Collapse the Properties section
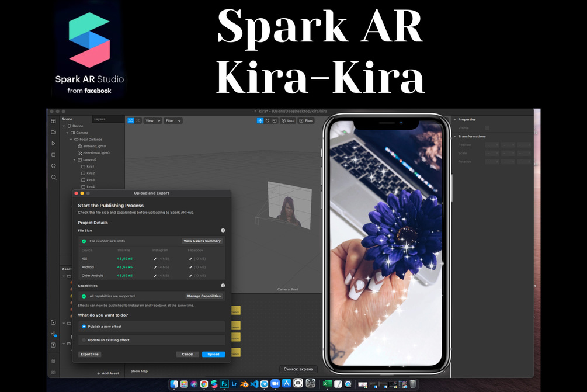This screenshot has height=392, width=587. 455,119
